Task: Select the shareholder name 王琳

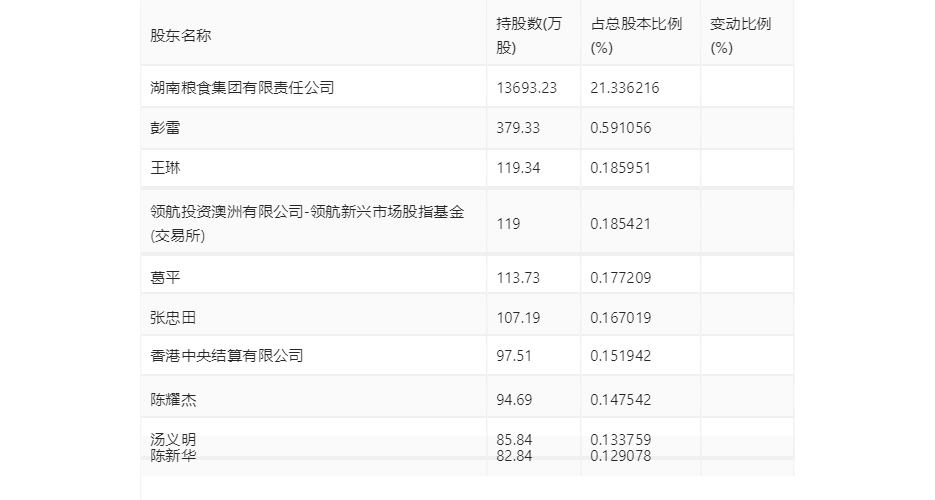Action: [x=165, y=167]
